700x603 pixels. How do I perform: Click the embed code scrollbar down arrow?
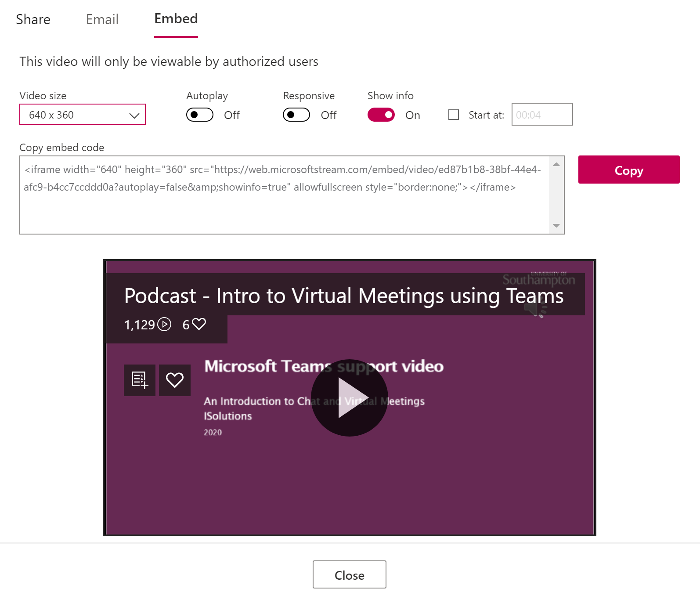tap(556, 226)
